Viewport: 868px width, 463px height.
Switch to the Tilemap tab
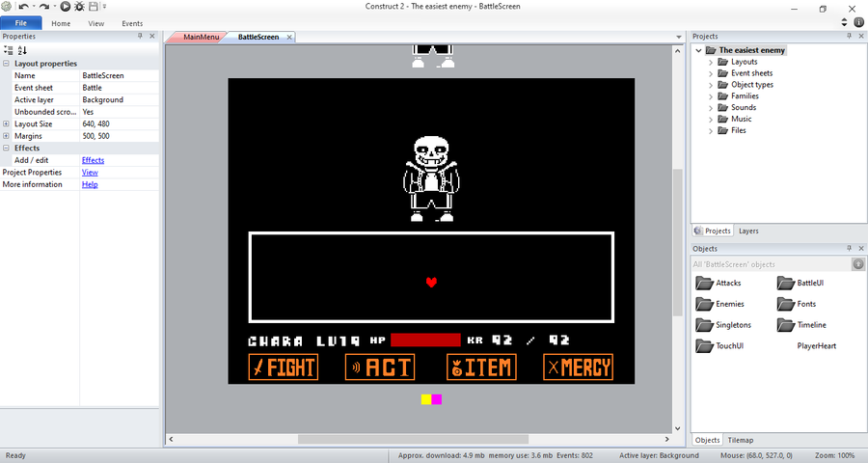[x=740, y=440]
